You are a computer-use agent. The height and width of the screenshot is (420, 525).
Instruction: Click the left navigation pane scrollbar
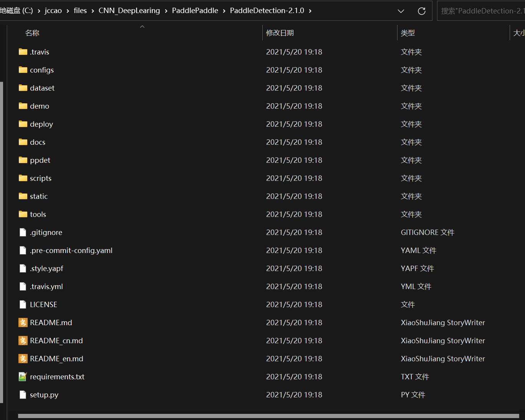point(2,242)
